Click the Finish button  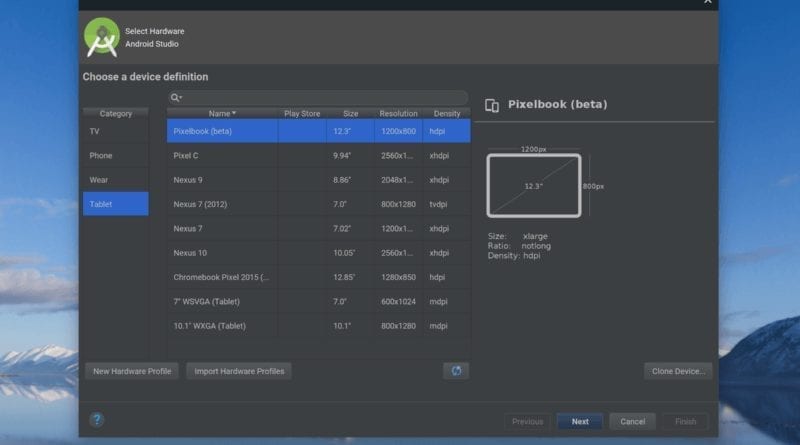tap(685, 422)
